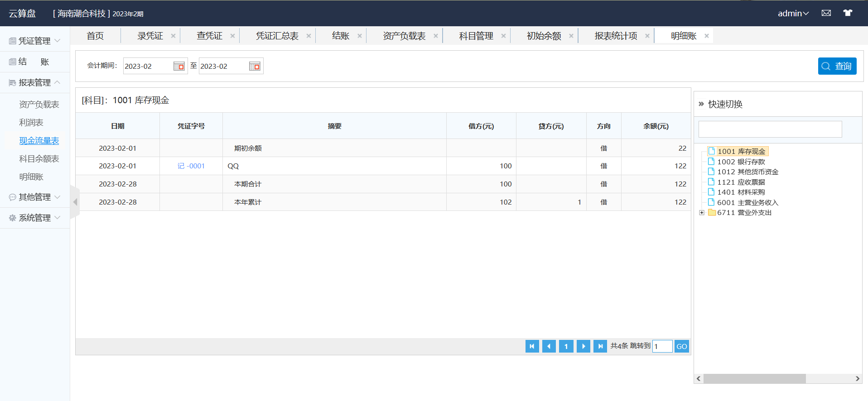The height and width of the screenshot is (401, 868).
Task: Select 1002 银行存款 in the account tree
Action: 741,162
